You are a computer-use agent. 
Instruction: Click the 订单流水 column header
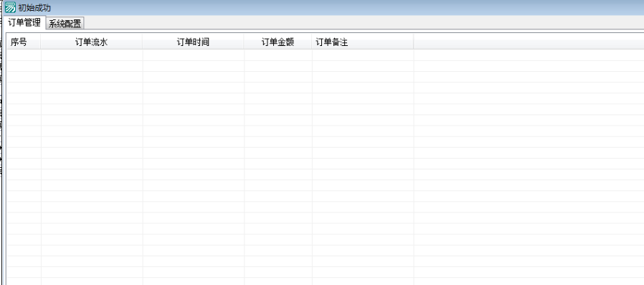click(92, 42)
